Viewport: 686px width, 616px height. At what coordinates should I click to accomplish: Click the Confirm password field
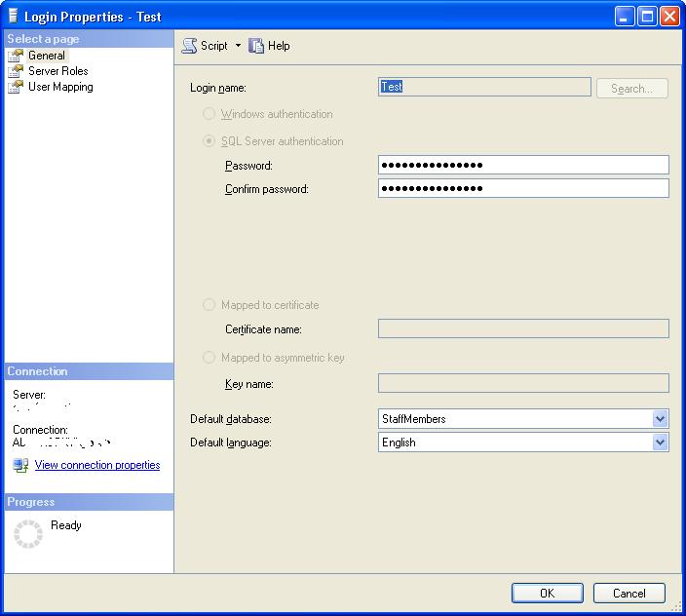pos(523,188)
